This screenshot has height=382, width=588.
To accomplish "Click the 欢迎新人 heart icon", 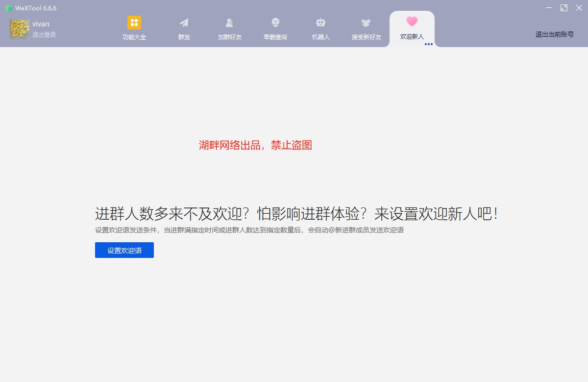I will (x=412, y=22).
